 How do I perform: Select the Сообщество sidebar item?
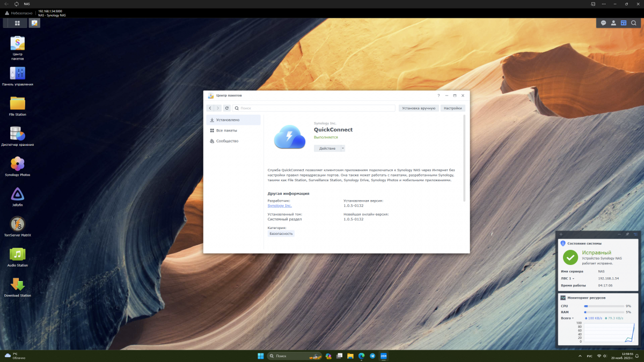click(233, 141)
